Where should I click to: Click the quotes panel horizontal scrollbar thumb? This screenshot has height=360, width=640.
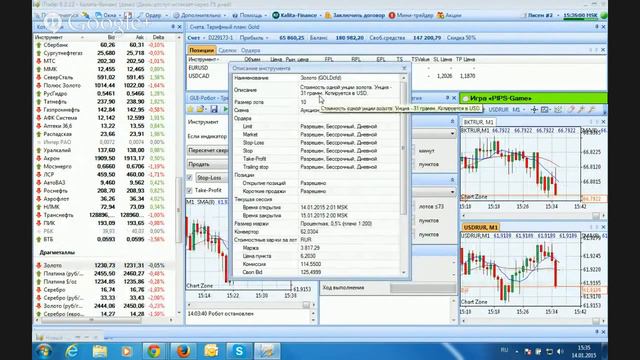point(91,320)
